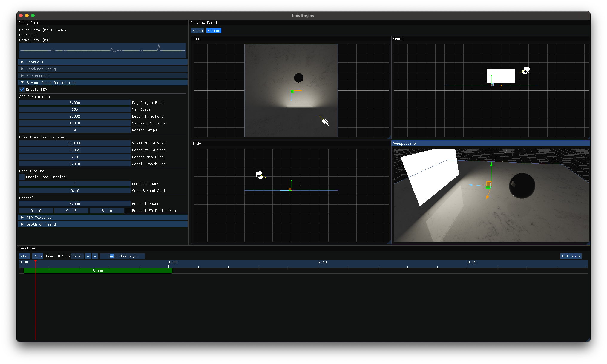Click the green gizmo handle in Top view
Image resolution: width=607 pixels, height=364 pixels.
coord(292,92)
